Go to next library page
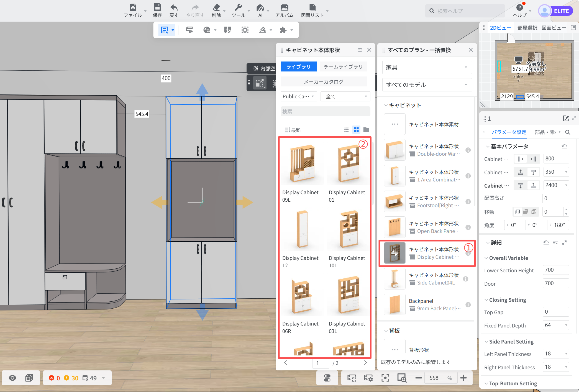The height and width of the screenshot is (392, 579). [365, 363]
